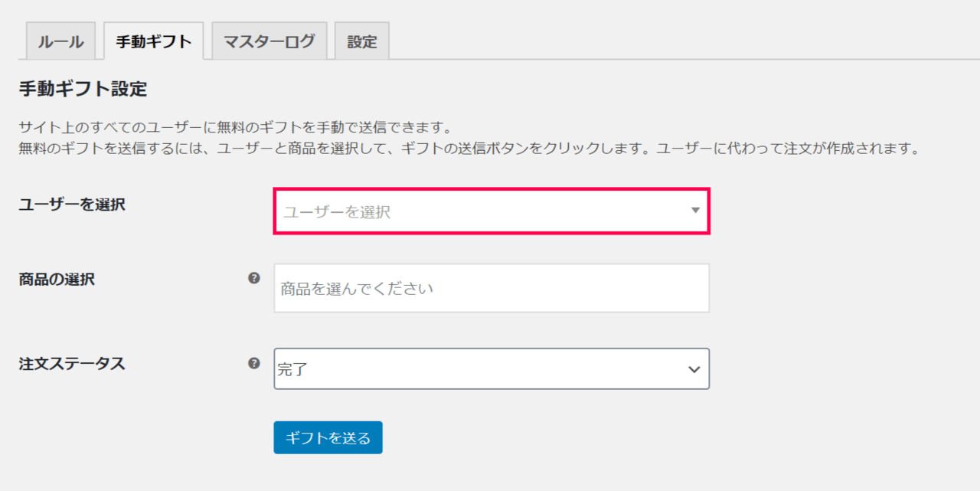
Task: Open the マスターログ tab
Action: click(x=269, y=41)
